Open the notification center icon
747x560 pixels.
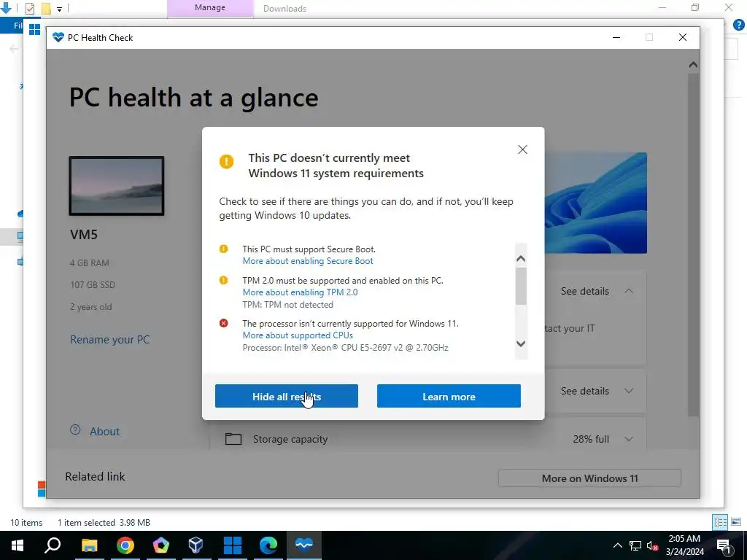pos(724,545)
